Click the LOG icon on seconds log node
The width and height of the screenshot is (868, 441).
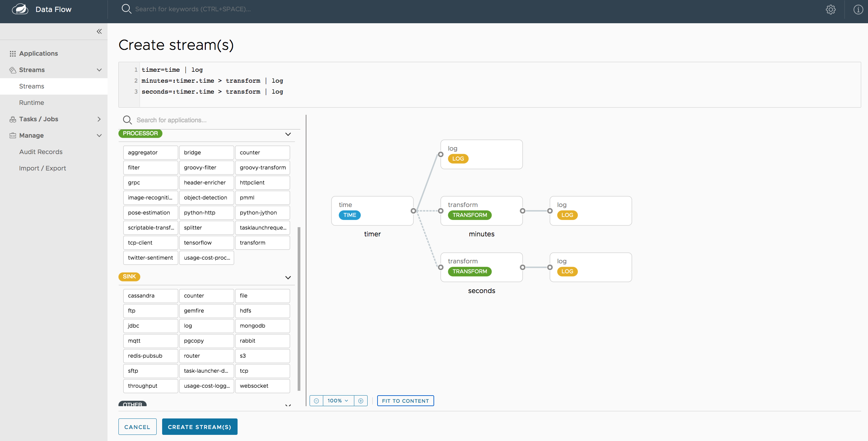pos(567,271)
